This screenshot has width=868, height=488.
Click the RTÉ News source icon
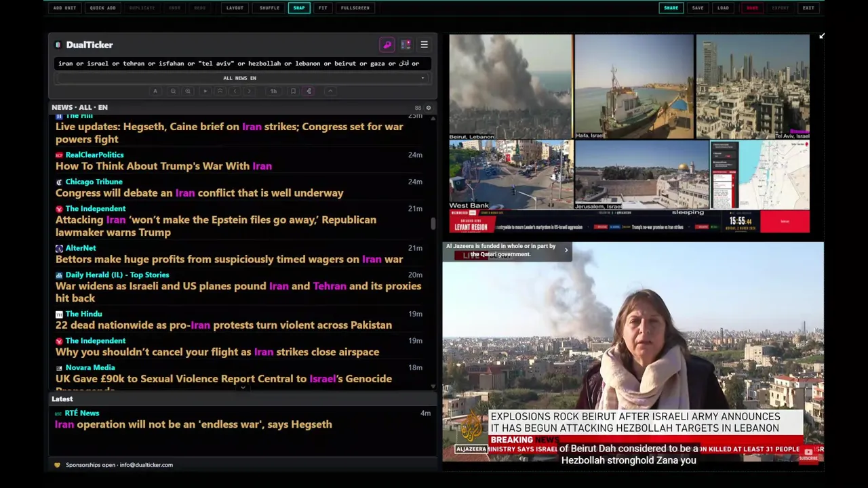[x=58, y=413]
